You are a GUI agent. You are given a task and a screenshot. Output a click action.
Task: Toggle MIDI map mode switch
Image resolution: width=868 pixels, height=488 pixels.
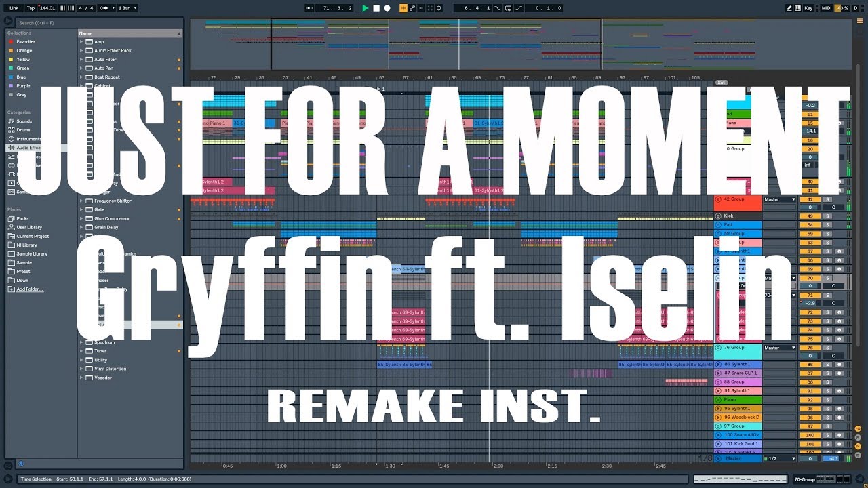point(826,8)
